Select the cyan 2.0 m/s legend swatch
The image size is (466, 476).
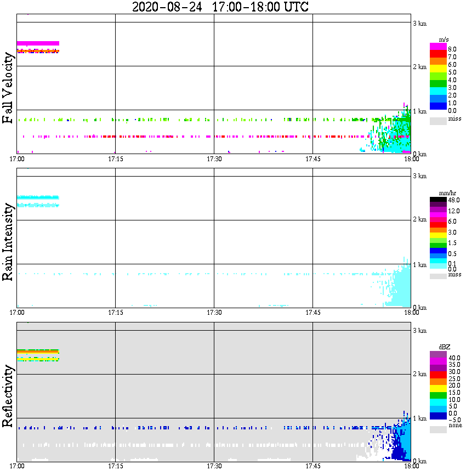pos(438,92)
